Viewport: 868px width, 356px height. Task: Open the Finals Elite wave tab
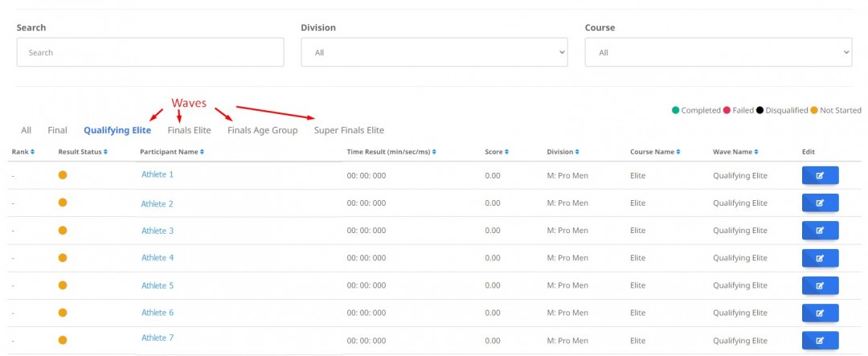click(x=190, y=131)
